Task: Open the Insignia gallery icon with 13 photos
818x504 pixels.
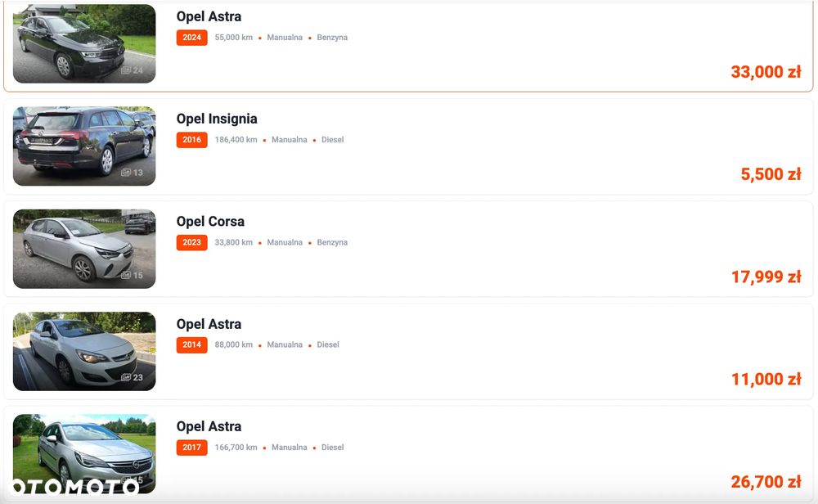Action: click(x=132, y=173)
